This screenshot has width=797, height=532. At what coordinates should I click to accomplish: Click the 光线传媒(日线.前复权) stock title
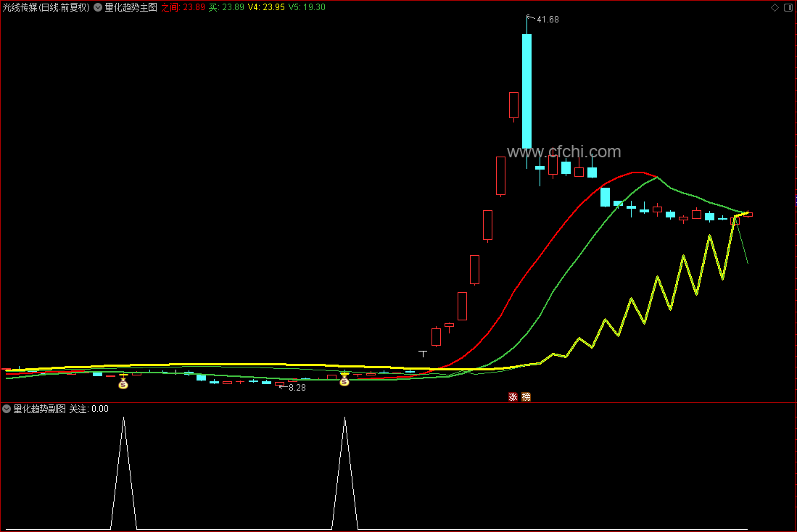46,8
